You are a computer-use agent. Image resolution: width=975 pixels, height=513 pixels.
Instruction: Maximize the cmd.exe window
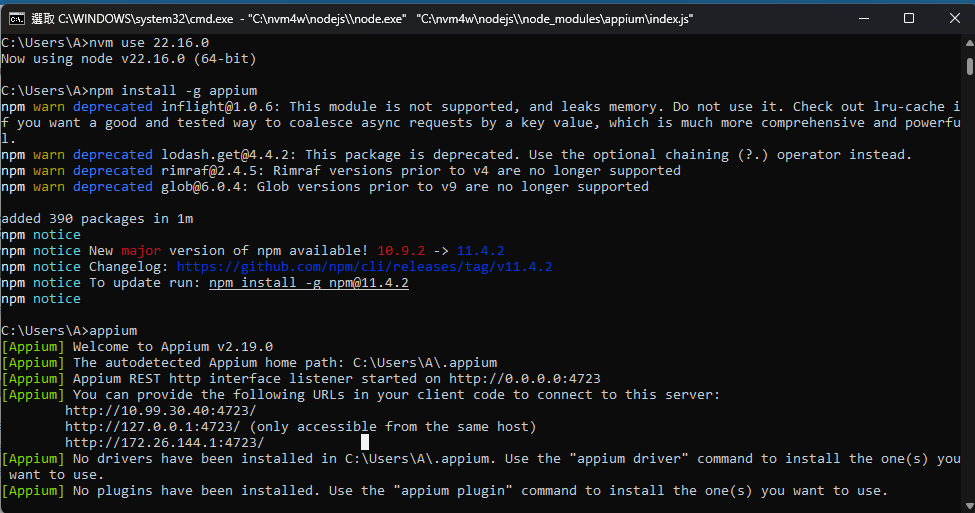908,19
